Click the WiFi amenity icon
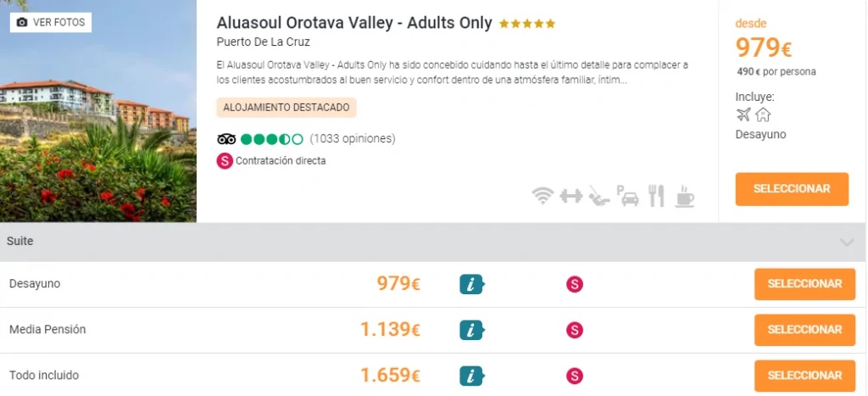Screen dimensions: 868x396 pyautogui.click(x=542, y=197)
